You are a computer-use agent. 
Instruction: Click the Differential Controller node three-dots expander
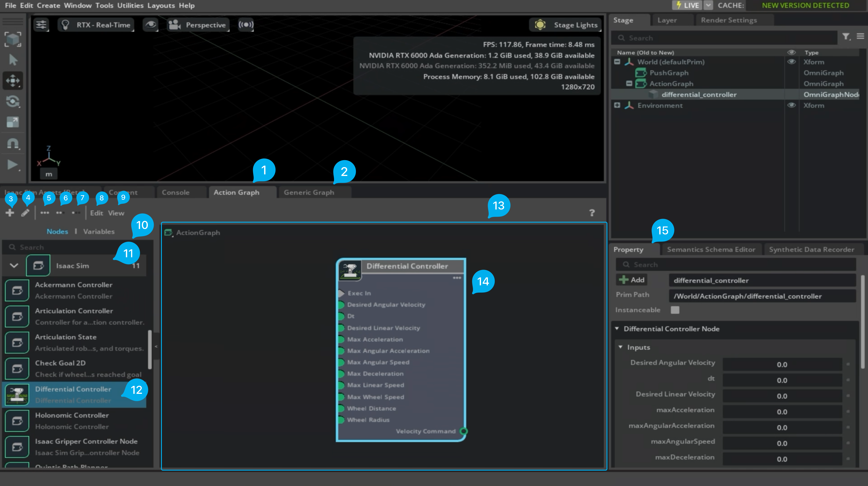pos(457,278)
